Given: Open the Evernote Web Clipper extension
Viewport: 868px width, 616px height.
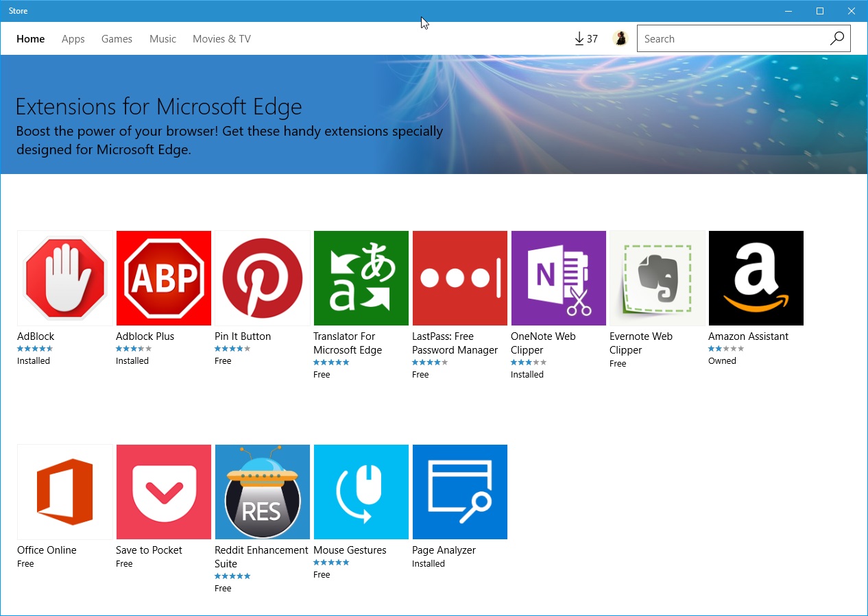Looking at the screenshot, I should [657, 278].
